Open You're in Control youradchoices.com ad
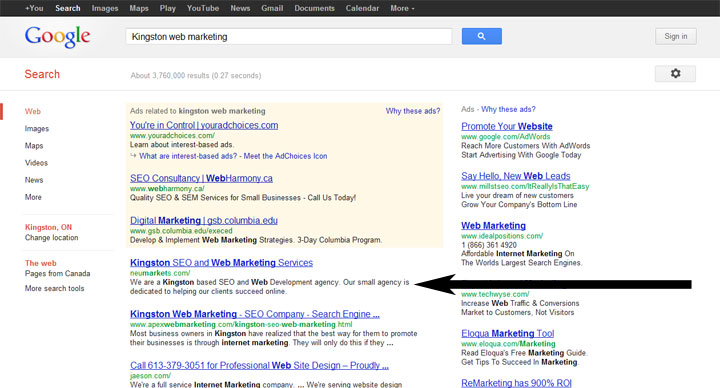The width and height of the screenshot is (720, 388). point(204,125)
